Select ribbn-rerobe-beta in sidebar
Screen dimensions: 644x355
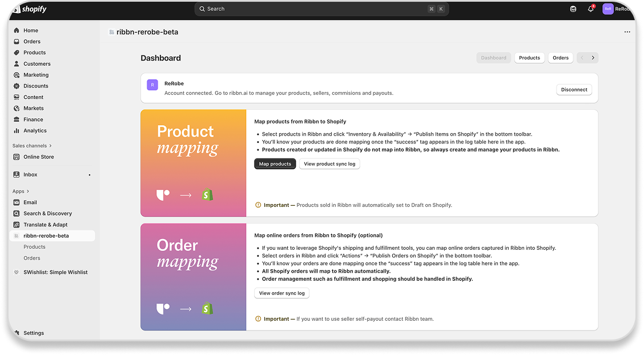[52, 236]
